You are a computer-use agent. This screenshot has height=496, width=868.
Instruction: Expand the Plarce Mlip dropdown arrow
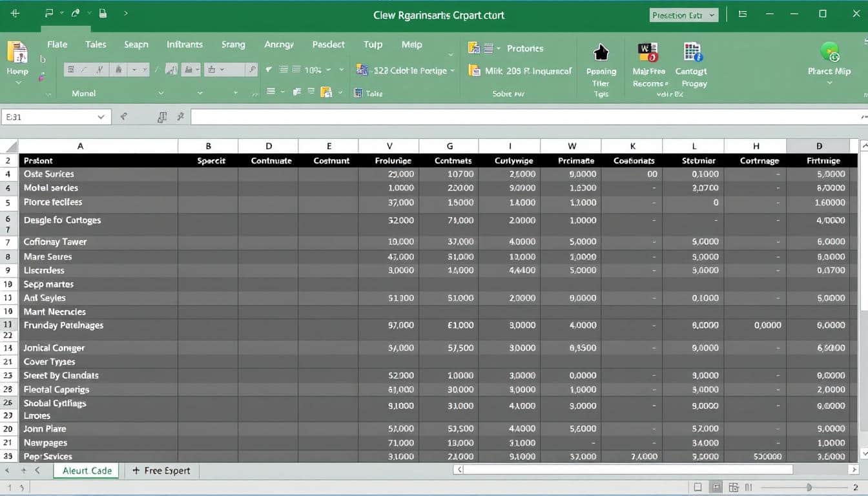(829, 83)
